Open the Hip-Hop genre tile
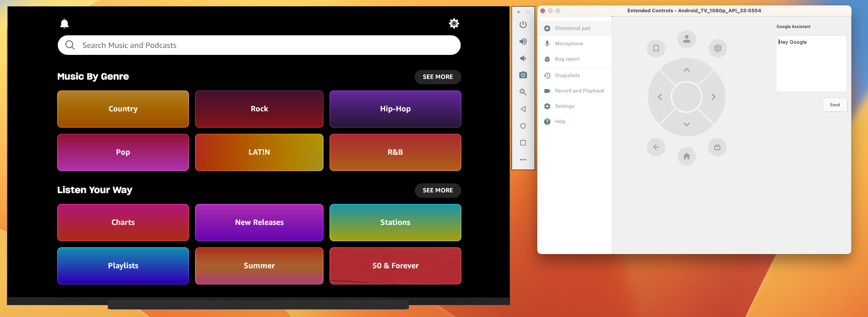The image size is (868, 317). 395,109
